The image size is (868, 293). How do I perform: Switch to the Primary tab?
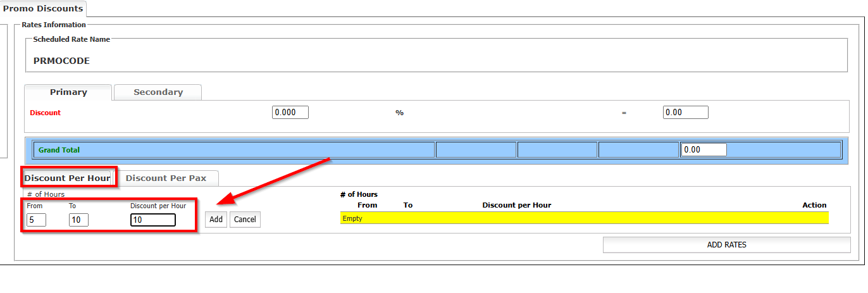tap(68, 92)
